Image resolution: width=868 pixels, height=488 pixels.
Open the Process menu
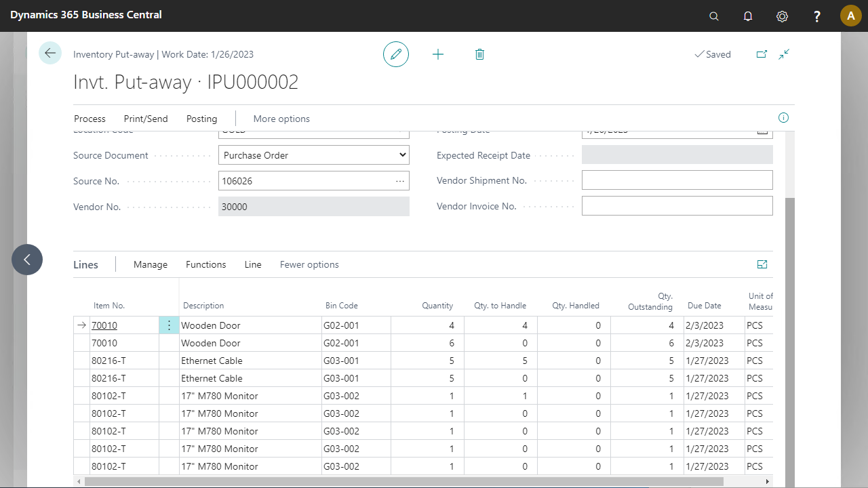(90, 119)
